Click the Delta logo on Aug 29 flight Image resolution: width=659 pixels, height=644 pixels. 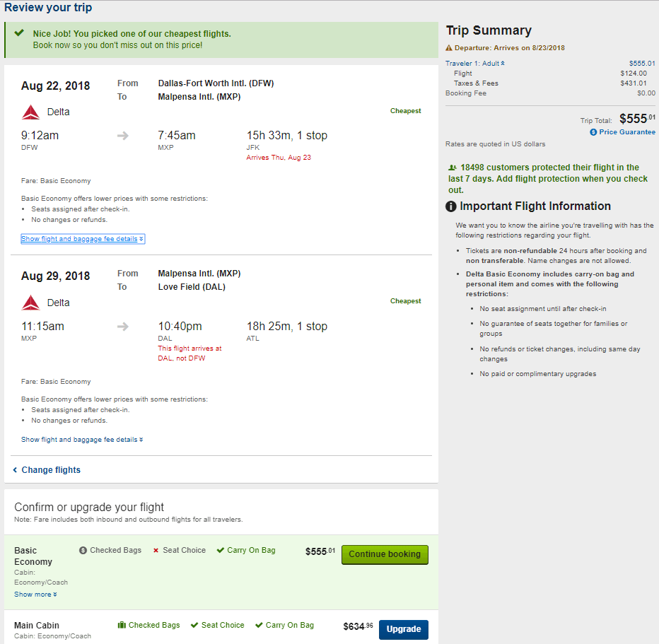pos(30,303)
